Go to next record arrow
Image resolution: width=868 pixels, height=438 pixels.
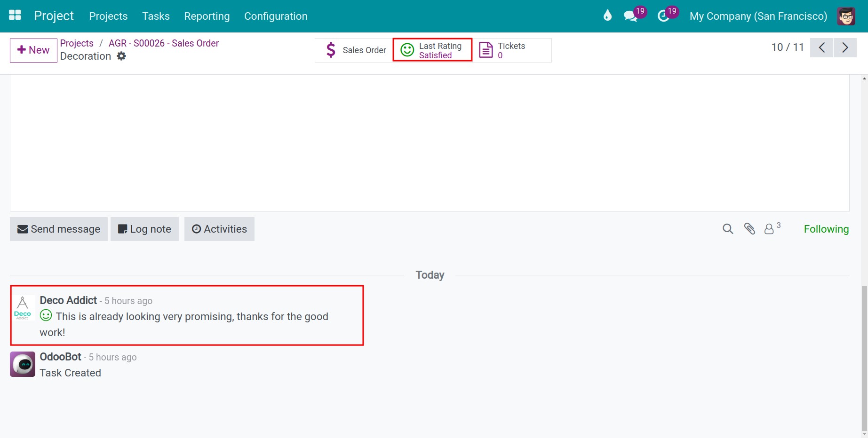(845, 47)
